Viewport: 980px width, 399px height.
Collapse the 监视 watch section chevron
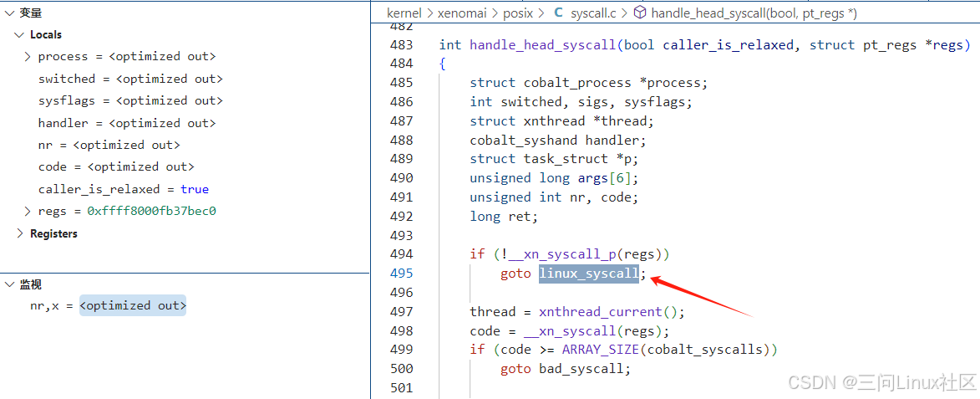pos(8,284)
